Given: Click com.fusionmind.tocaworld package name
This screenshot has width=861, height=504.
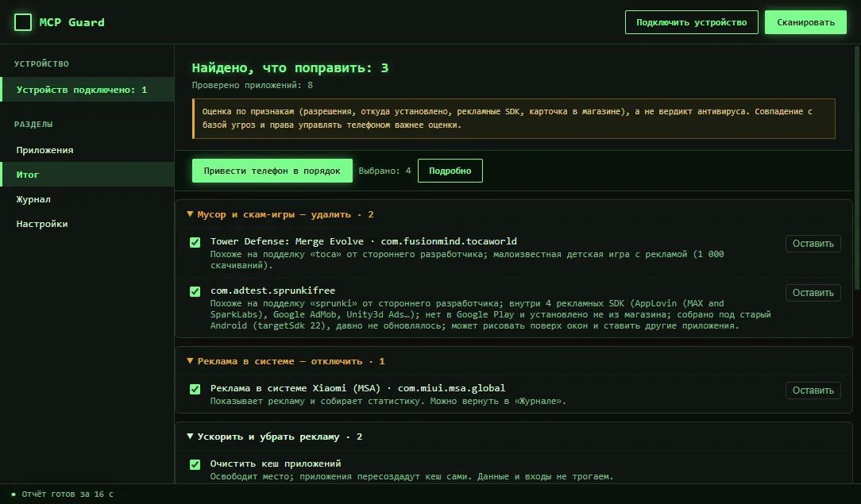Looking at the screenshot, I should click(449, 241).
